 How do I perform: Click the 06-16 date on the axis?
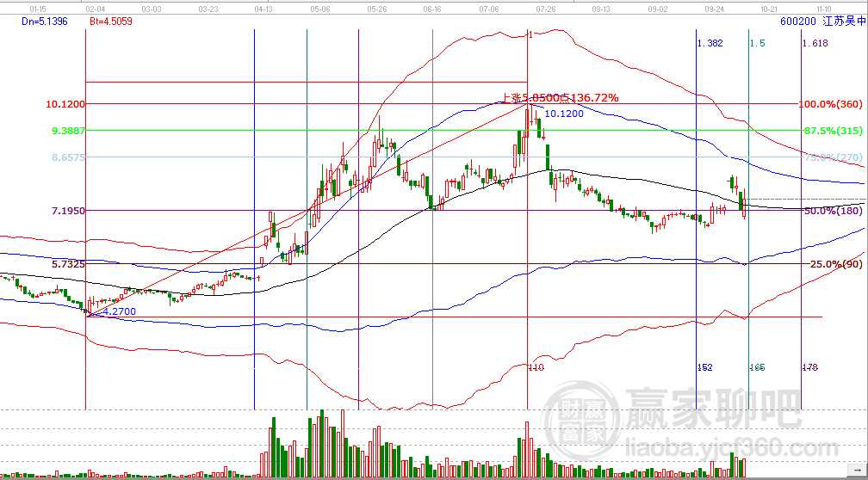pyautogui.click(x=431, y=9)
